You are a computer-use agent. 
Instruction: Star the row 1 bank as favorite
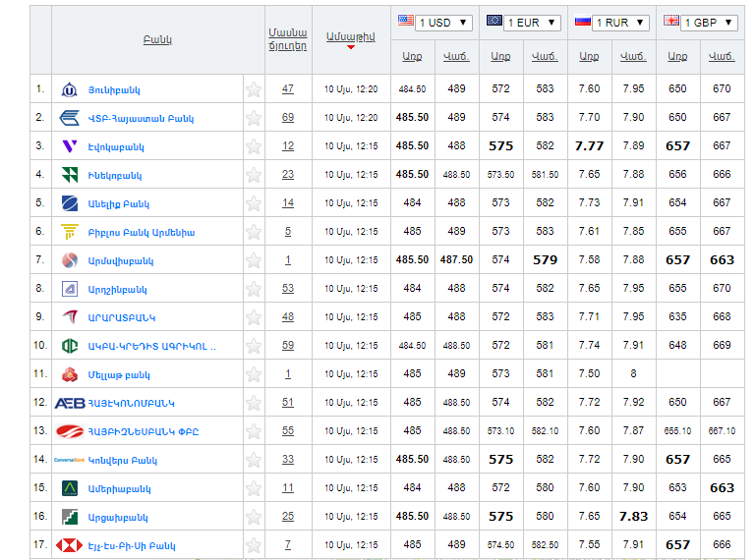pos(254,89)
